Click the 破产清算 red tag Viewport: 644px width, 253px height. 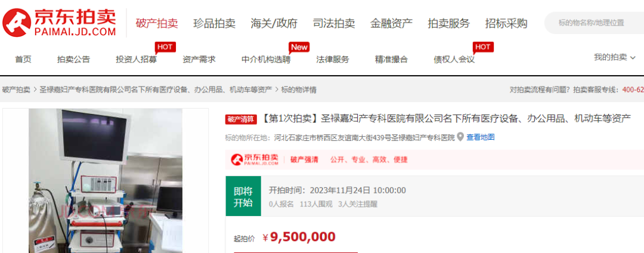click(x=241, y=119)
